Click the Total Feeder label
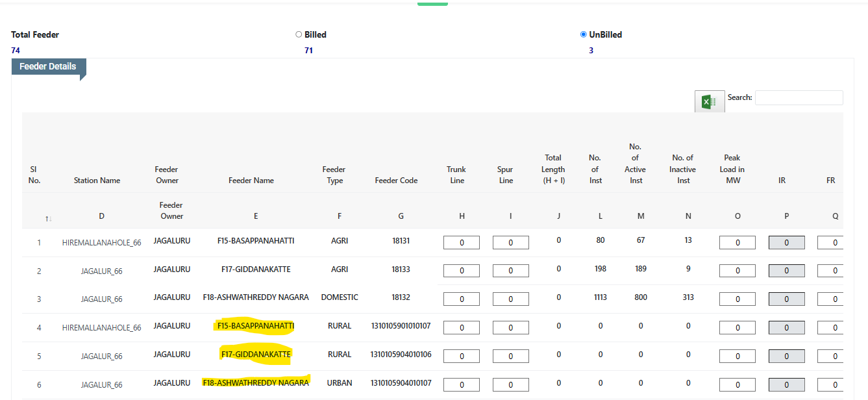Viewport: 868px width, 400px height. point(35,35)
